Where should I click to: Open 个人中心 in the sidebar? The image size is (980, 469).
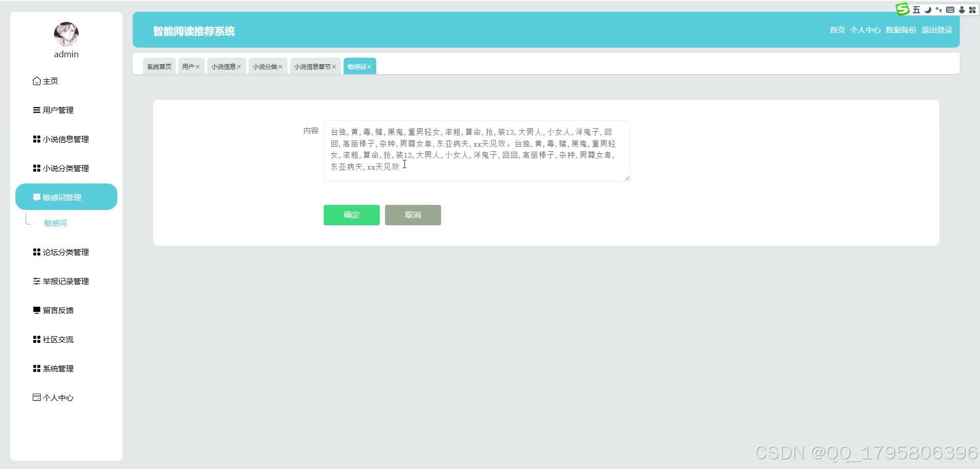coord(66,397)
